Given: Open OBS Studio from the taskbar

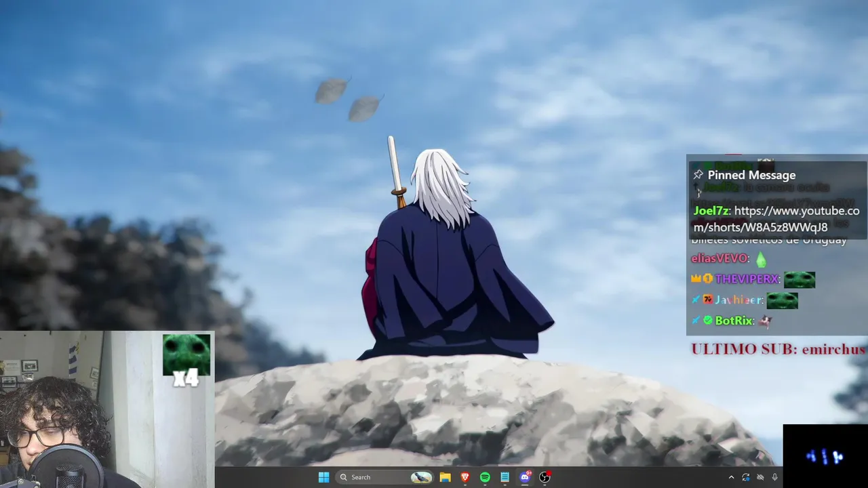Looking at the screenshot, I should (545, 477).
